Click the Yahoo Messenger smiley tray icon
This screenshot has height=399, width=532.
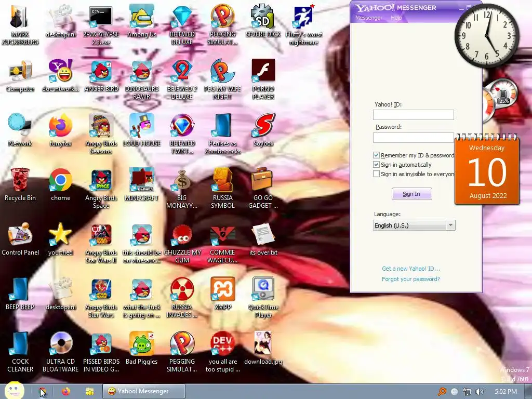tap(454, 392)
